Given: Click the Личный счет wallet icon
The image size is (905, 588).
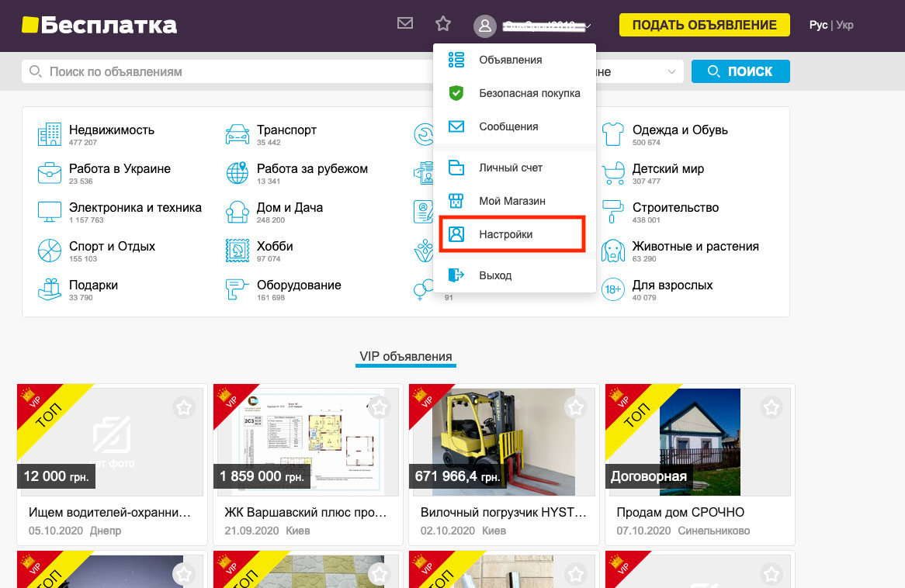Looking at the screenshot, I should (456, 168).
